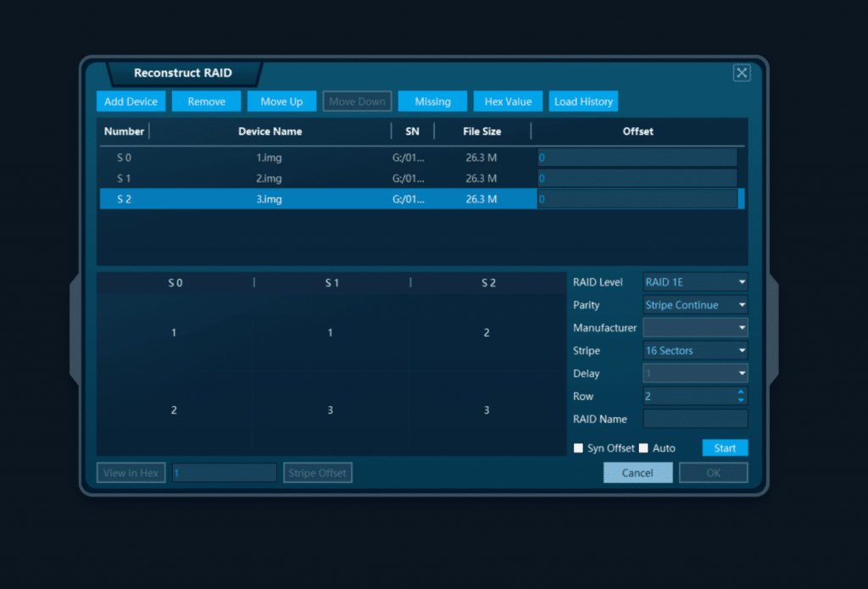Click Load History button
This screenshot has width=868, height=589.
(x=583, y=102)
